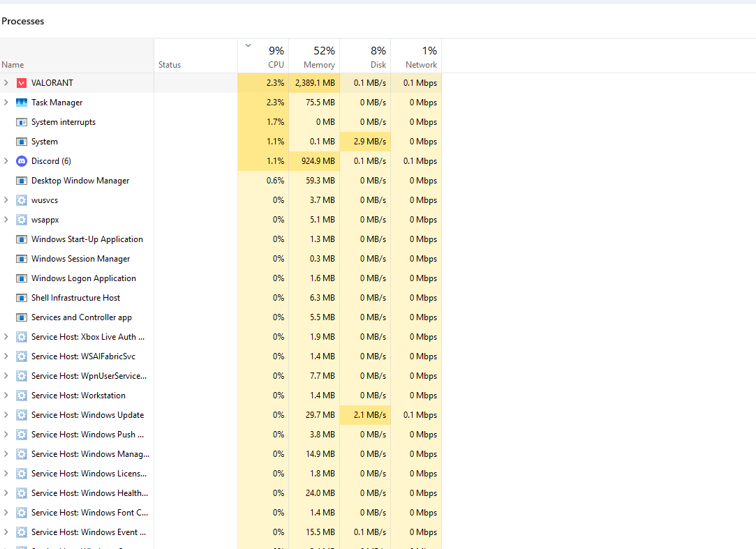Click the Shell Infrastructure Host icon

click(x=21, y=298)
